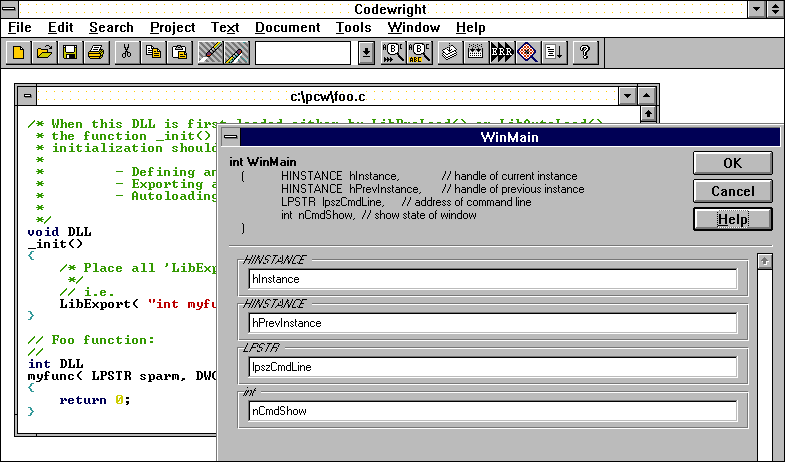Open the Project menu
Image resolution: width=785 pixels, height=462 pixels.
click(173, 28)
